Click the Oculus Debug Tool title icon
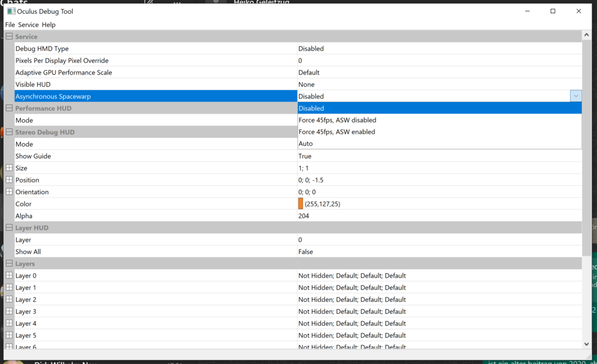 pos(11,11)
